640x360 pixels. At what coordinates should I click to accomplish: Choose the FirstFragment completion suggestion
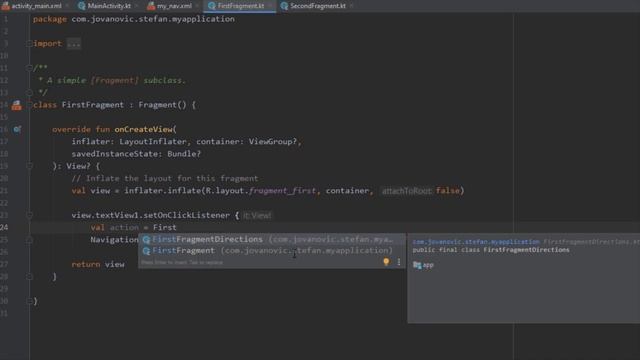pos(271,251)
